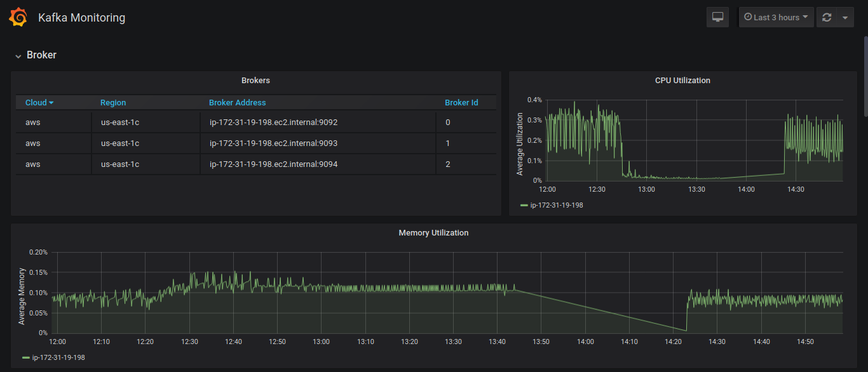This screenshot has height=372, width=868.
Task: Sort table by Broker Id header
Action: click(x=461, y=102)
